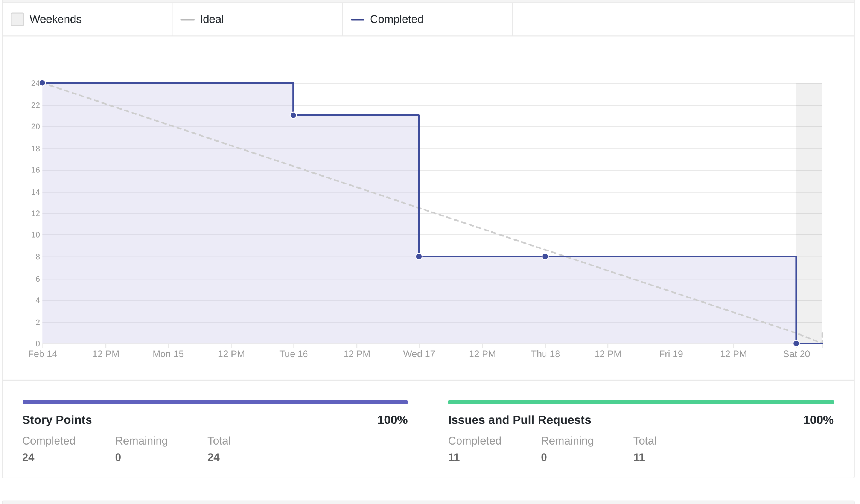
Task: Click the Story Points Completed value 24
Action: coord(28,457)
